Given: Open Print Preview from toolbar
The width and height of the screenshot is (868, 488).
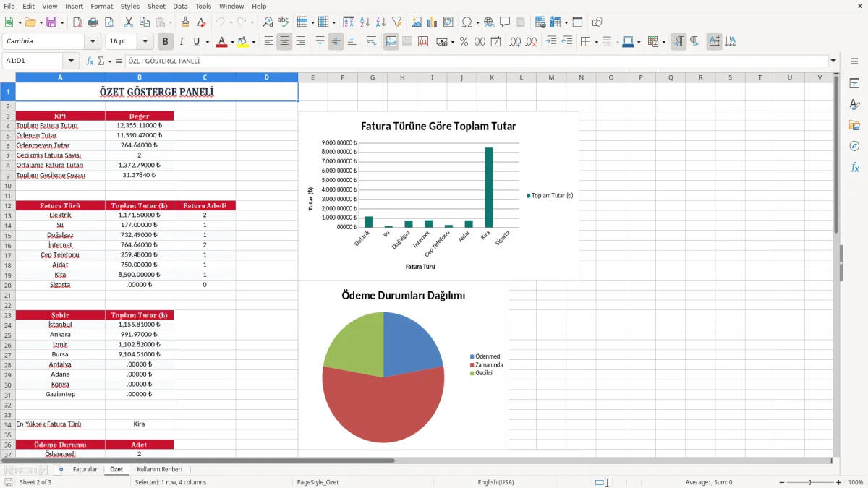Looking at the screenshot, I should pyautogui.click(x=109, y=22).
